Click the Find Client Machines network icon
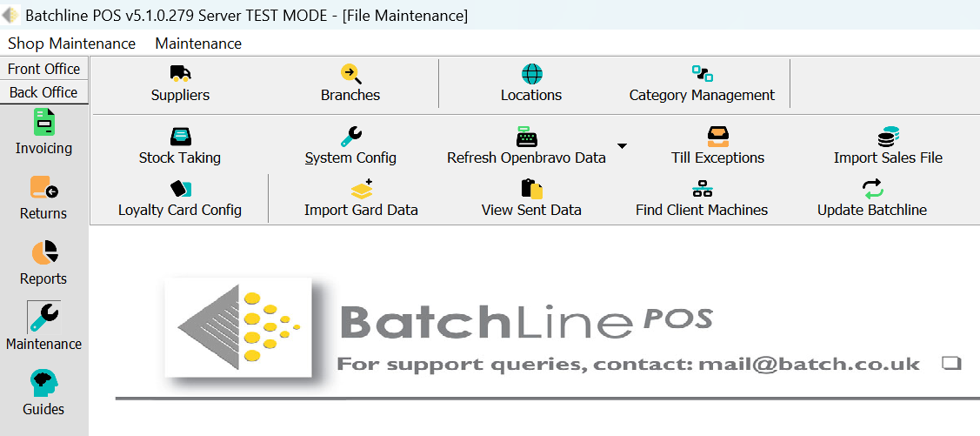The width and height of the screenshot is (980, 436). pyautogui.click(x=702, y=188)
